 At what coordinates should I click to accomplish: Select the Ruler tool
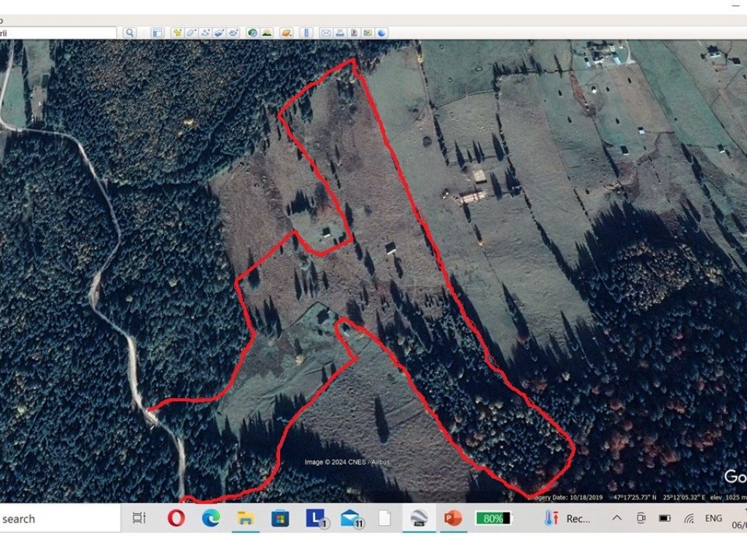tap(306, 33)
